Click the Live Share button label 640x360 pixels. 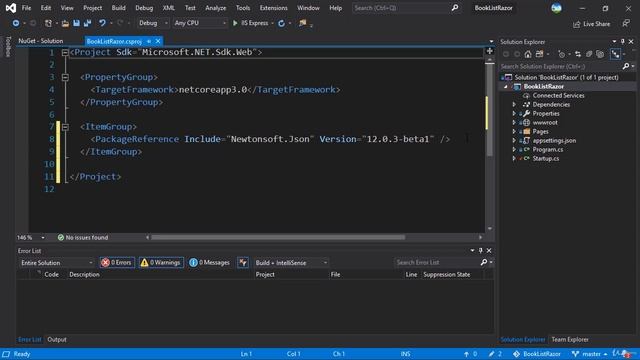click(x=596, y=24)
